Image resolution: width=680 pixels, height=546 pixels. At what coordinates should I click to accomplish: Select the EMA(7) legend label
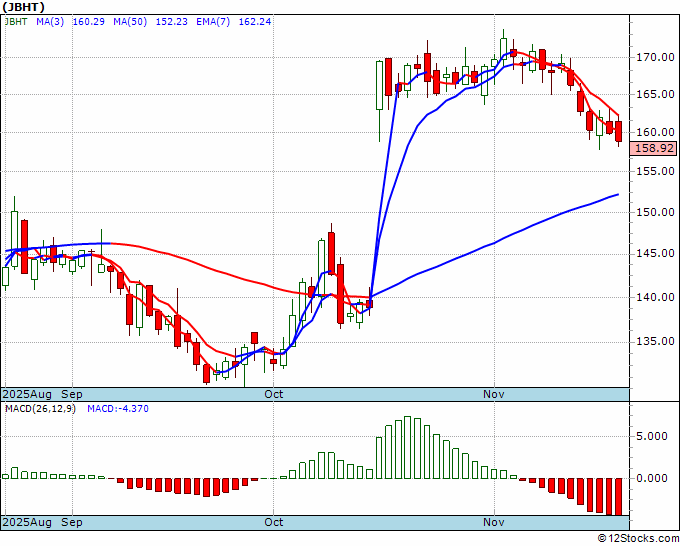tap(213, 21)
